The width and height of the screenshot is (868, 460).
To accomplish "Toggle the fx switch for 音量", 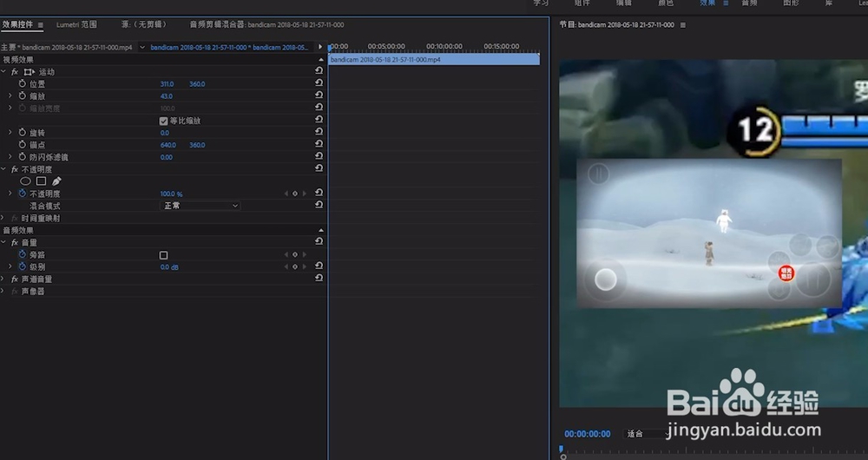I will coord(15,242).
